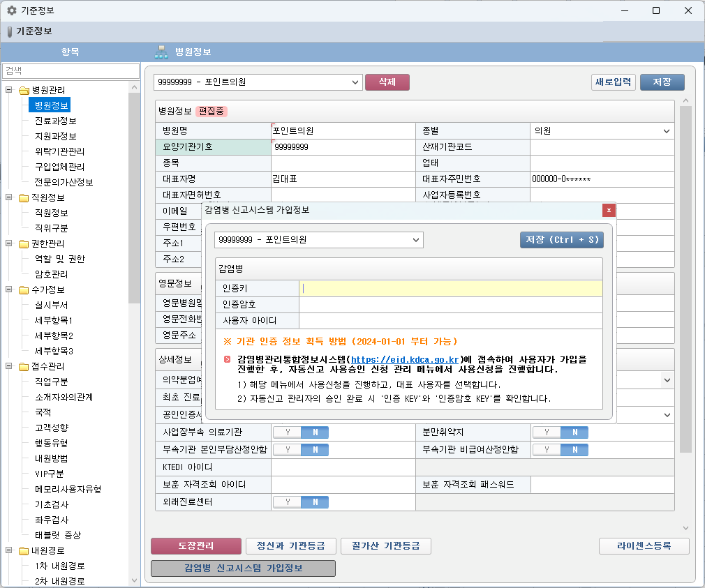Image resolution: width=705 pixels, height=588 pixels.
Task: Click the 접수관리 folder icon
Action: pos(24,366)
